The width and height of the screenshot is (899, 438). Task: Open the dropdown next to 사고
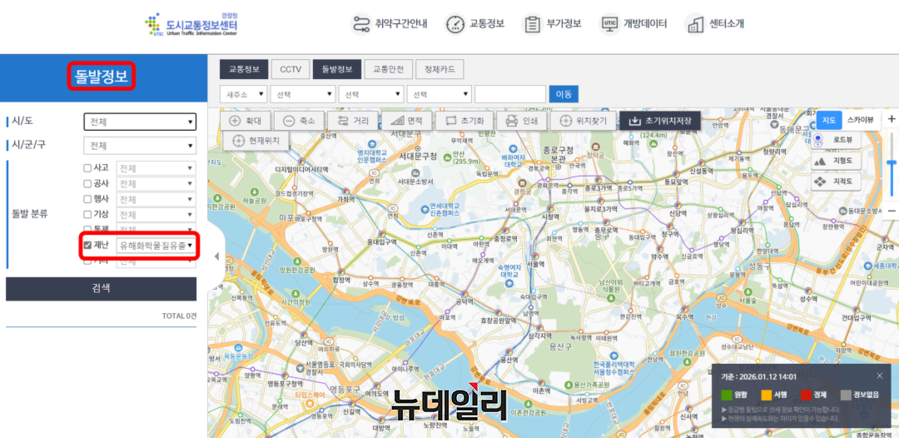(x=156, y=168)
